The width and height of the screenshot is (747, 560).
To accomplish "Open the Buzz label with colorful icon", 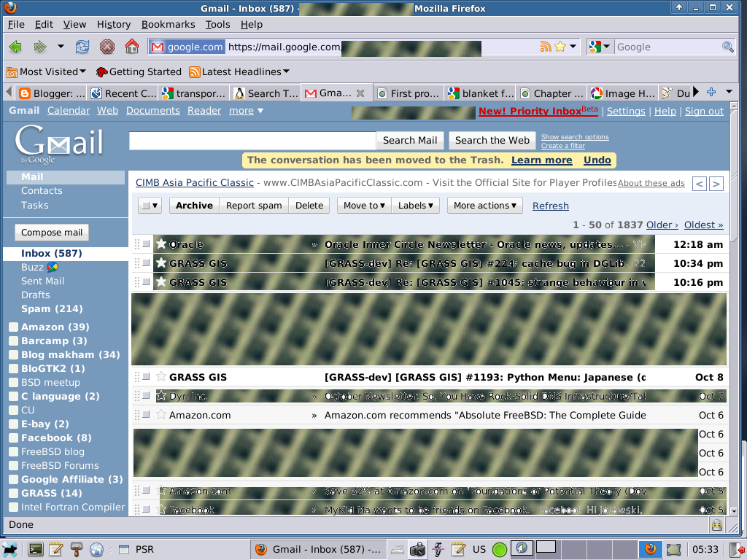I will coord(53,267).
